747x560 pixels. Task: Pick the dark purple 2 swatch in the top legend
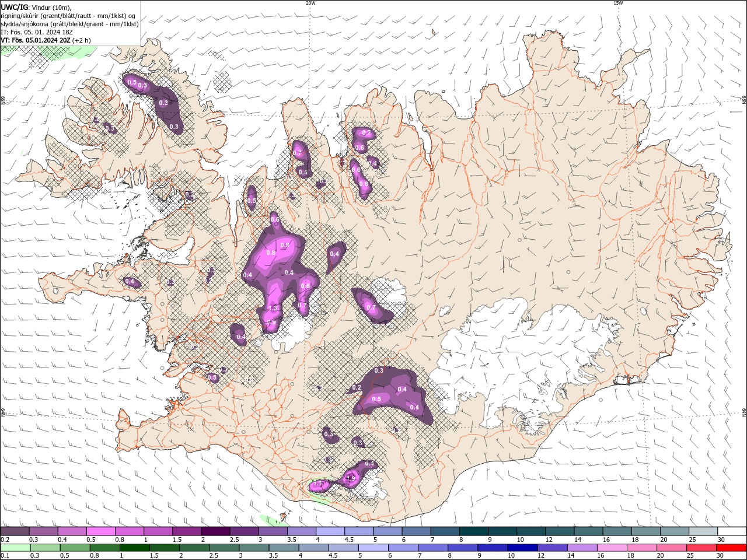click(215, 531)
